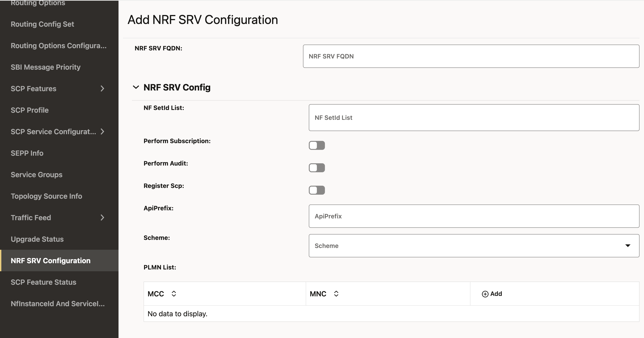Select NRF SRV Configuration in the sidebar
This screenshot has height=338, width=644.
pyautogui.click(x=51, y=260)
